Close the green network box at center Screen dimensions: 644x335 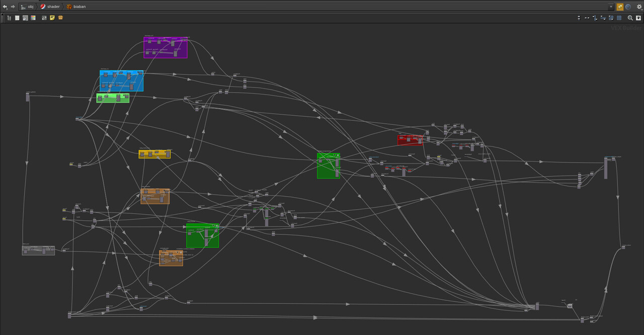click(338, 155)
